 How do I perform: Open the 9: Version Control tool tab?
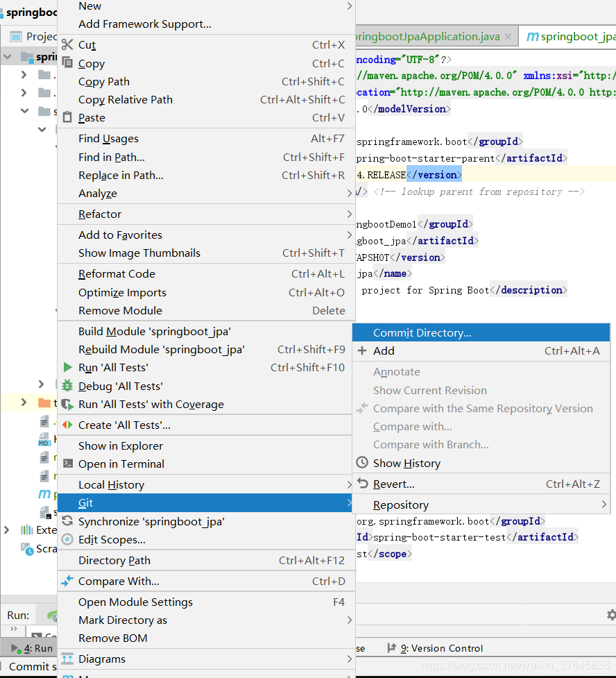436,648
